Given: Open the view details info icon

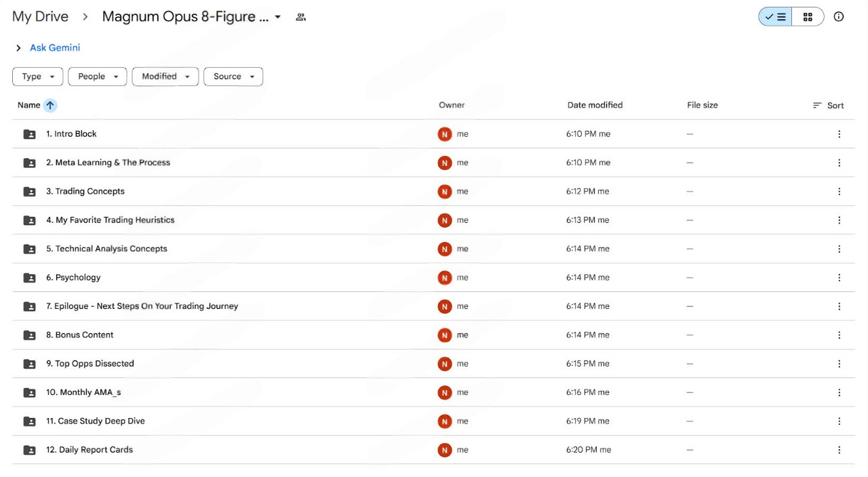Looking at the screenshot, I should click(839, 17).
